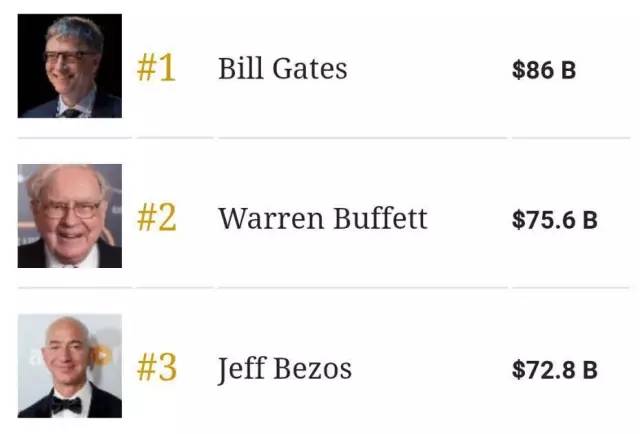
Task: Click the #2 rank number
Action: click(x=156, y=218)
